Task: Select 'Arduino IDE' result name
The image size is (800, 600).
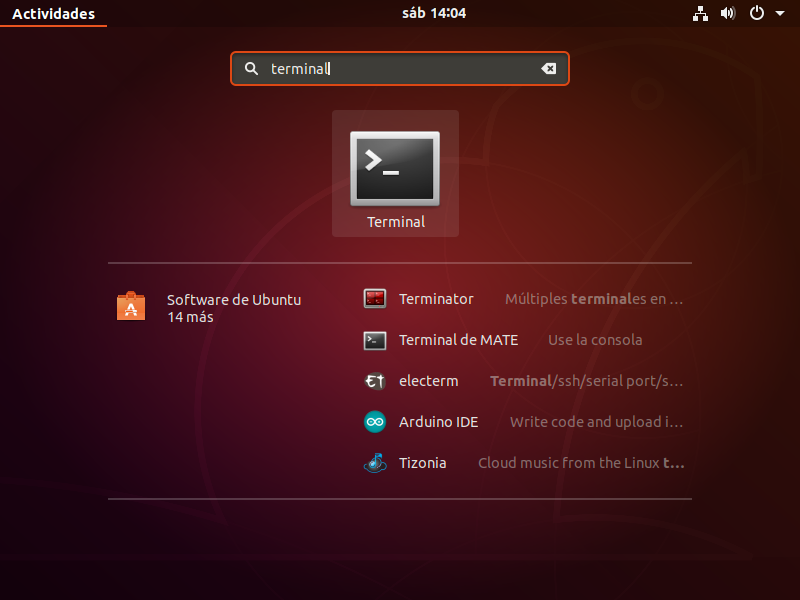Action: 439,422
